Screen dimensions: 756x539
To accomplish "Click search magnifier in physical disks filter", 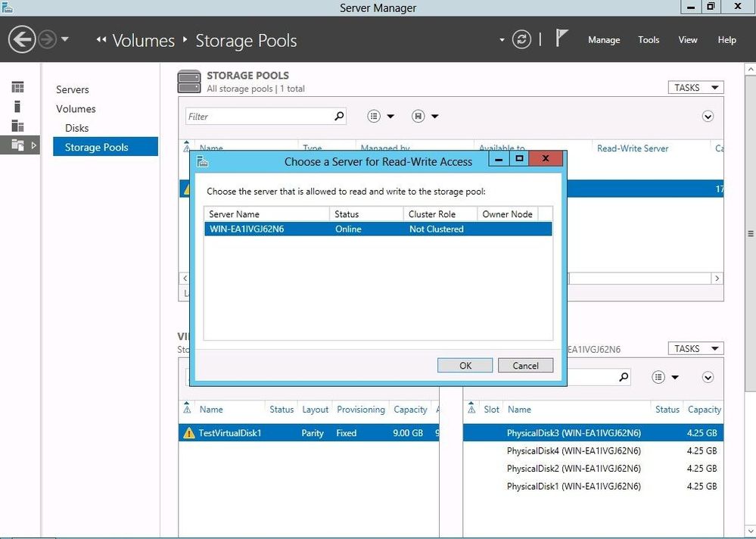I will [x=624, y=377].
